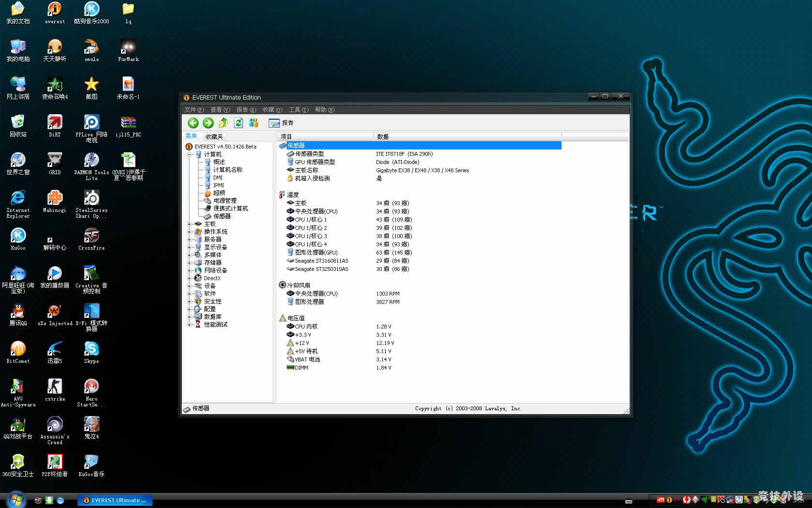Select 安全性 in the tree
This screenshot has width=812, height=508.
tap(213, 301)
